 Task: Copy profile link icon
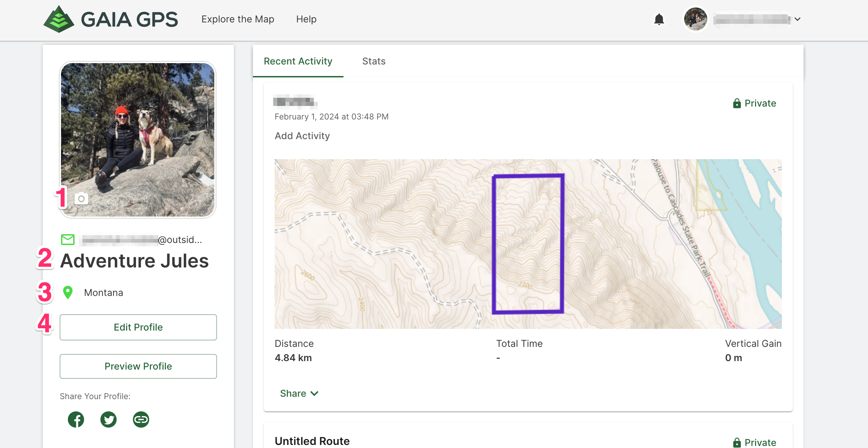(x=141, y=420)
